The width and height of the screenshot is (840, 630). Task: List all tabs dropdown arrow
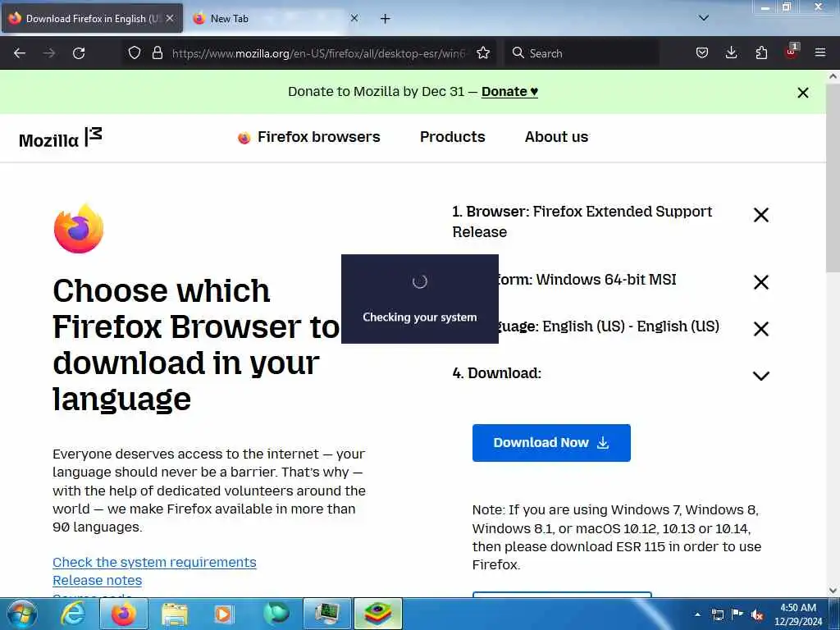[x=704, y=18]
